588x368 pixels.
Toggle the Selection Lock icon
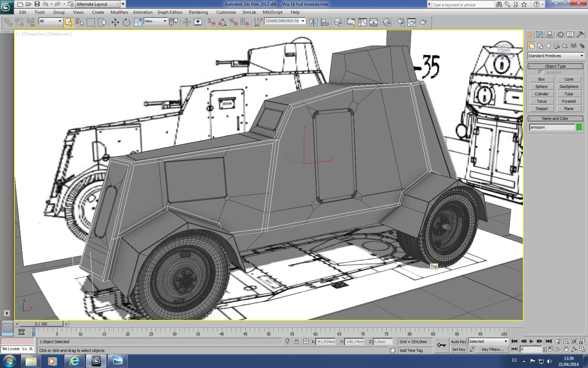[296, 342]
